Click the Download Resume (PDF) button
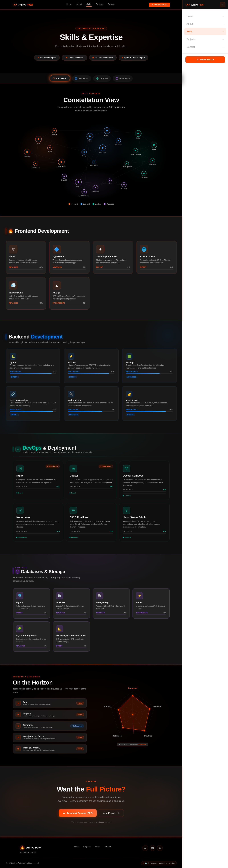228x868 pixels. tap(78, 813)
